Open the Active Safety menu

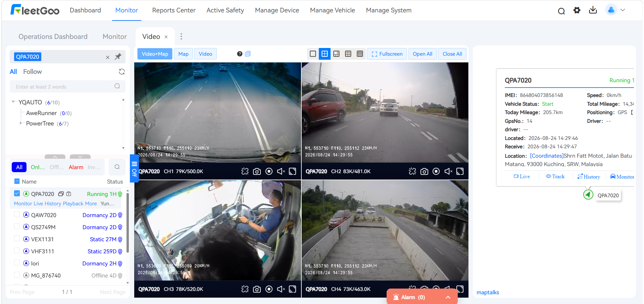[x=225, y=10]
